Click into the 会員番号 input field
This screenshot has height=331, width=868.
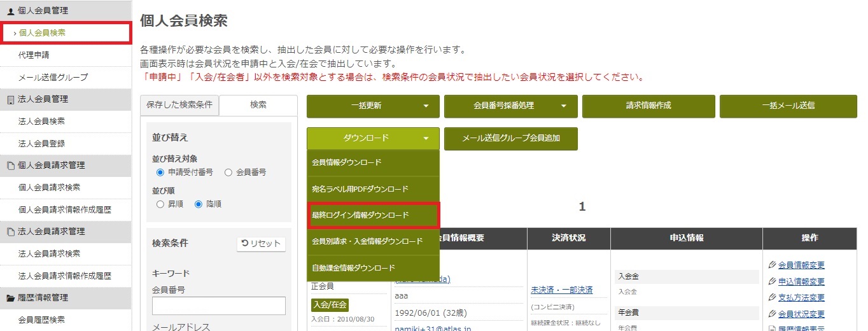coord(219,306)
